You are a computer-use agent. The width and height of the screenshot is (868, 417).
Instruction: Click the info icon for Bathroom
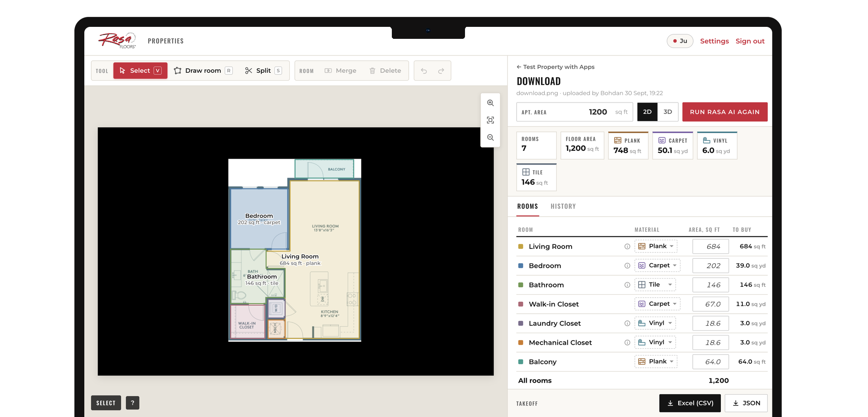627,285
